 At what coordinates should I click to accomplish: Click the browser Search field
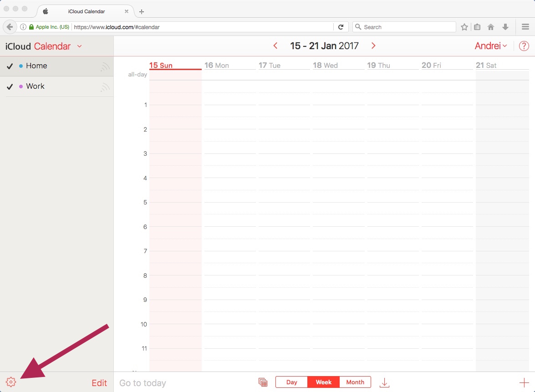(404, 27)
